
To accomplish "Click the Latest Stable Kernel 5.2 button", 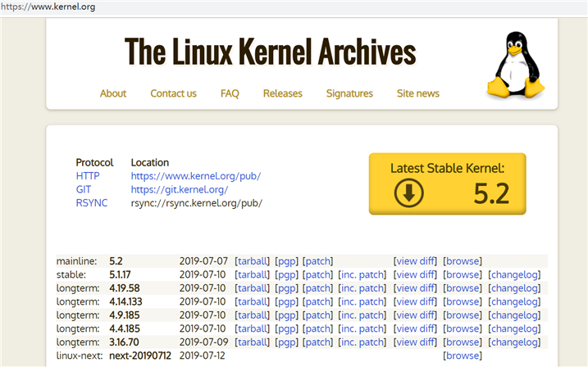I will [448, 183].
